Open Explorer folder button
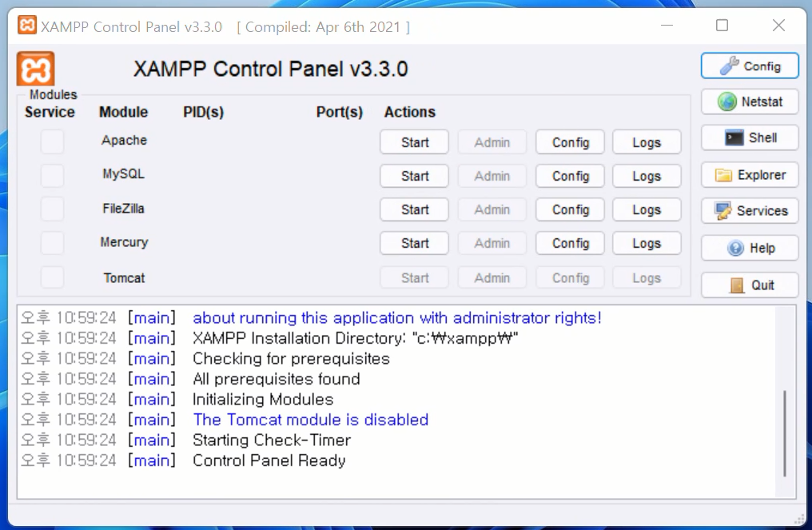This screenshot has width=812, height=530. 750,175
